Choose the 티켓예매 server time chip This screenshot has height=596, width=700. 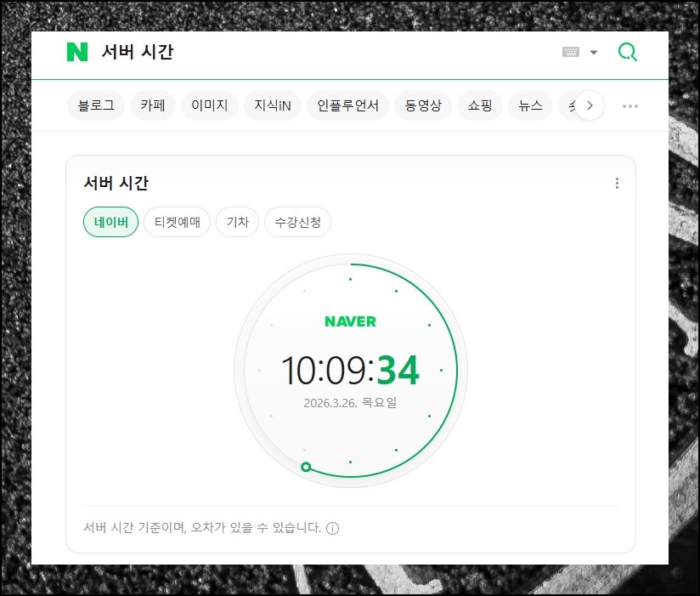(178, 222)
